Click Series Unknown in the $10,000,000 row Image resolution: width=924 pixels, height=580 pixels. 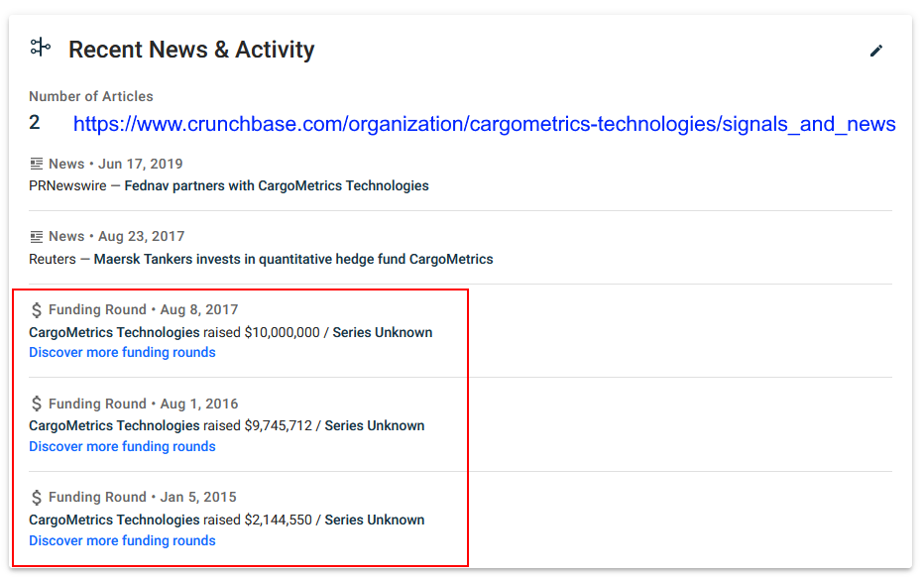[383, 332]
